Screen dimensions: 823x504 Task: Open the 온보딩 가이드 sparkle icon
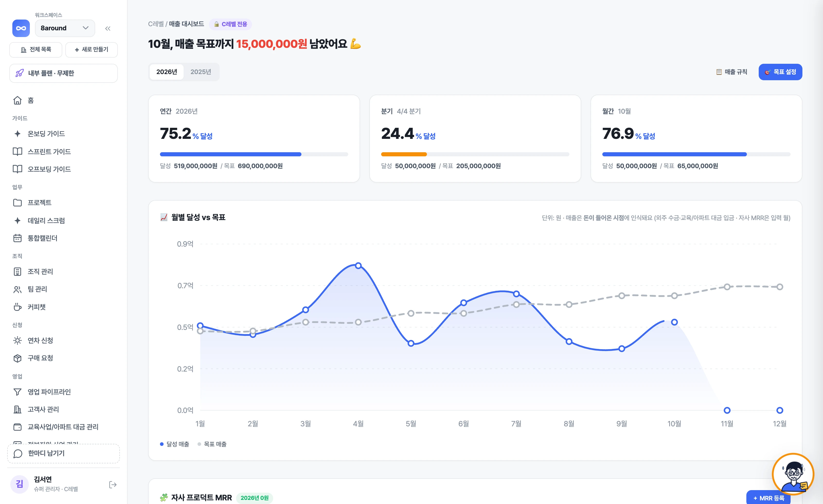(17, 134)
